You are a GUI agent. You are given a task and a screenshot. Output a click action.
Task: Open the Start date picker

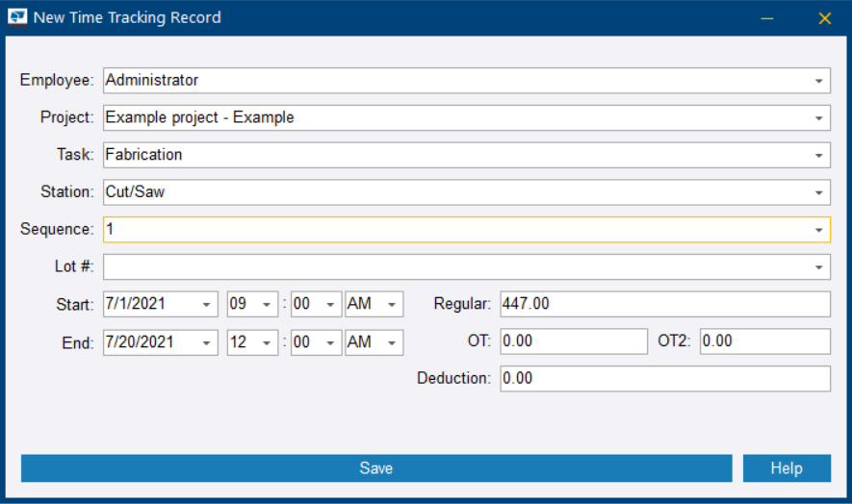pos(208,305)
